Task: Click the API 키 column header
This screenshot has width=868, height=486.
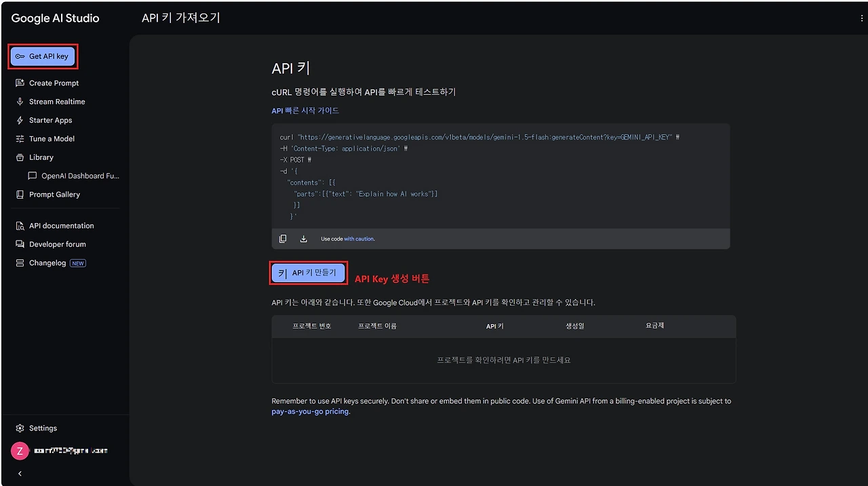Action: pyautogui.click(x=495, y=326)
